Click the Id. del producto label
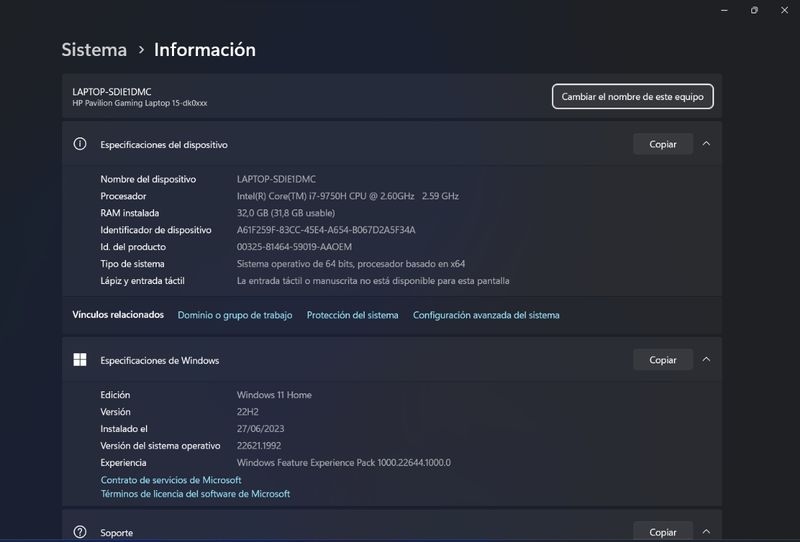 [x=133, y=247]
